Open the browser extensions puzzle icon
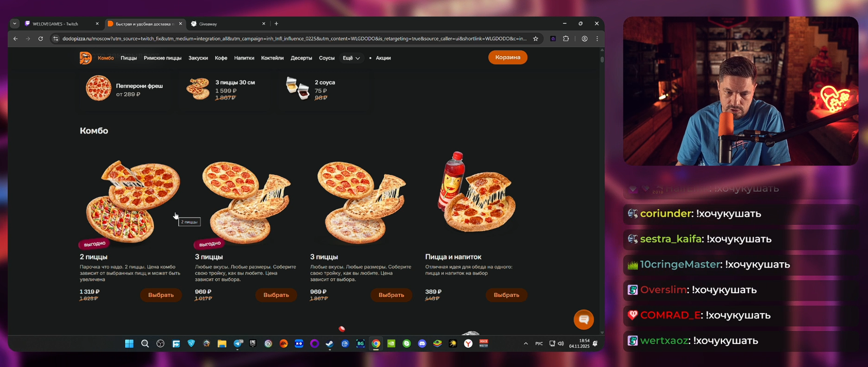The height and width of the screenshot is (367, 868). point(566,39)
